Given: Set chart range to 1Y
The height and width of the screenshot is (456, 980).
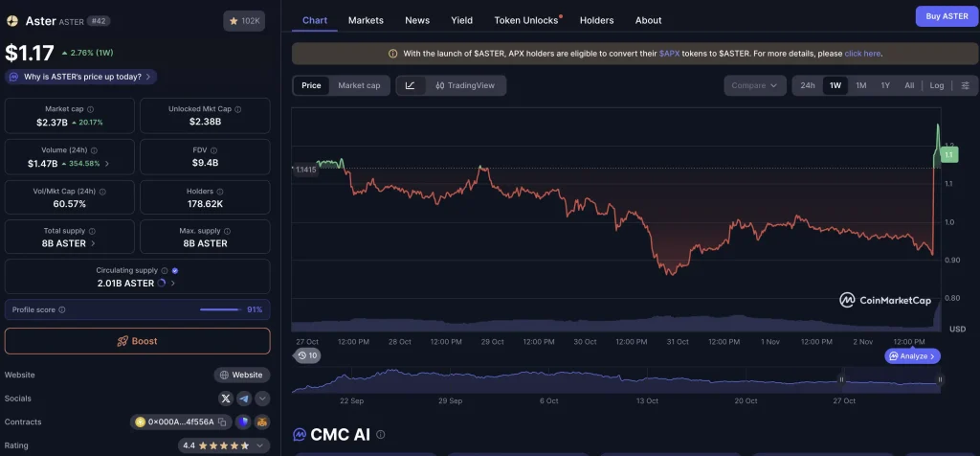Looking at the screenshot, I should tap(885, 85).
